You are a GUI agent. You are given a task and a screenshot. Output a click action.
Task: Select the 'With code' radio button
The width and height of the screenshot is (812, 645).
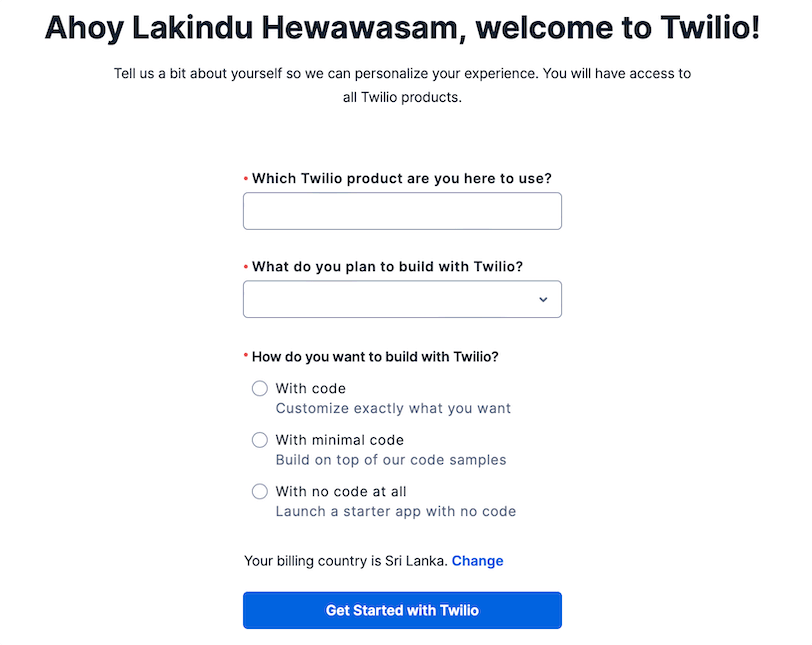260,388
